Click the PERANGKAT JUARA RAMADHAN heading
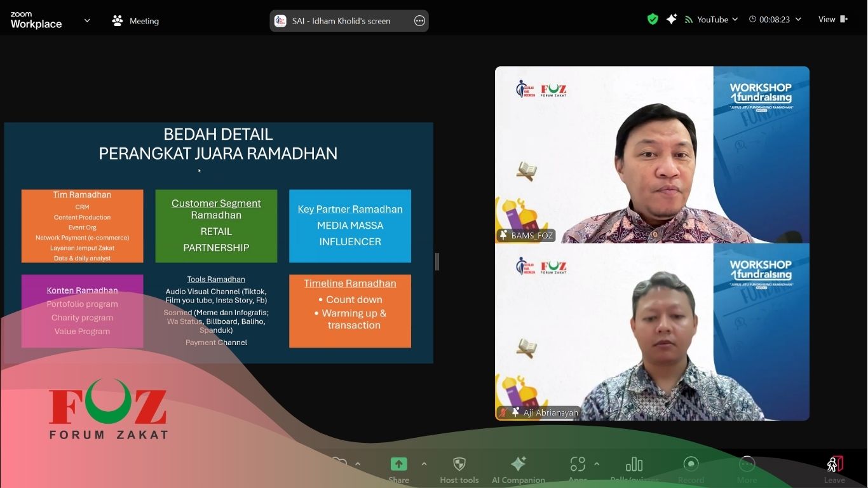This screenshot has width=868, height=488. 218,153
